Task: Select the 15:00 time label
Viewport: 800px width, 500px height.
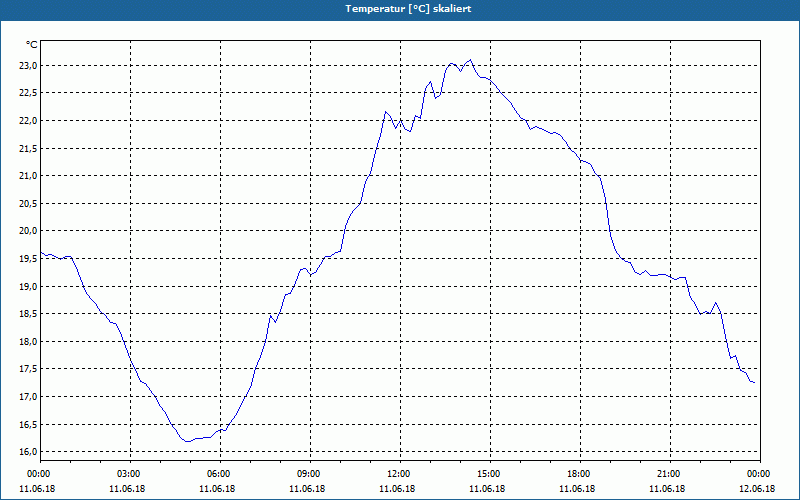Action: tap(490, 474)
